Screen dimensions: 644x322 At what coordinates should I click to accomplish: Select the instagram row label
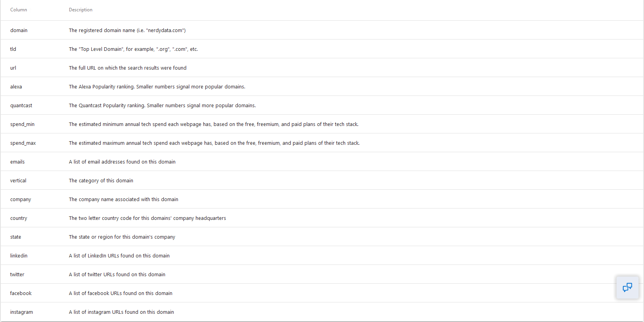pyautogui.click(x=22, y=312)
